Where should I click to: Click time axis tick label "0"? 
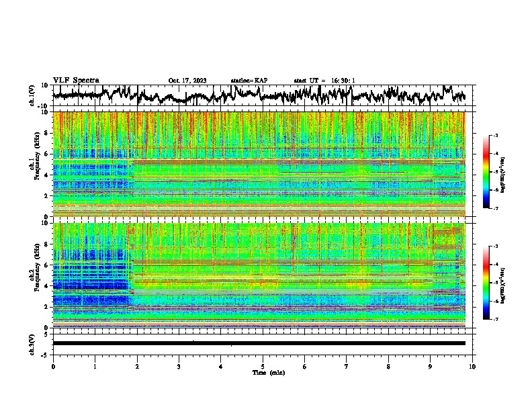53,367
